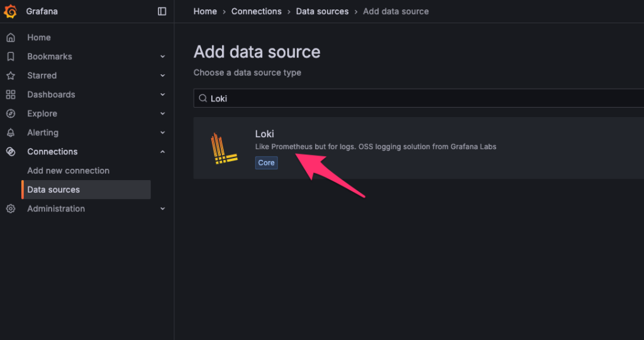
Task: Expand the Bookmarks section chevron
Action: (x=163, y=57)
